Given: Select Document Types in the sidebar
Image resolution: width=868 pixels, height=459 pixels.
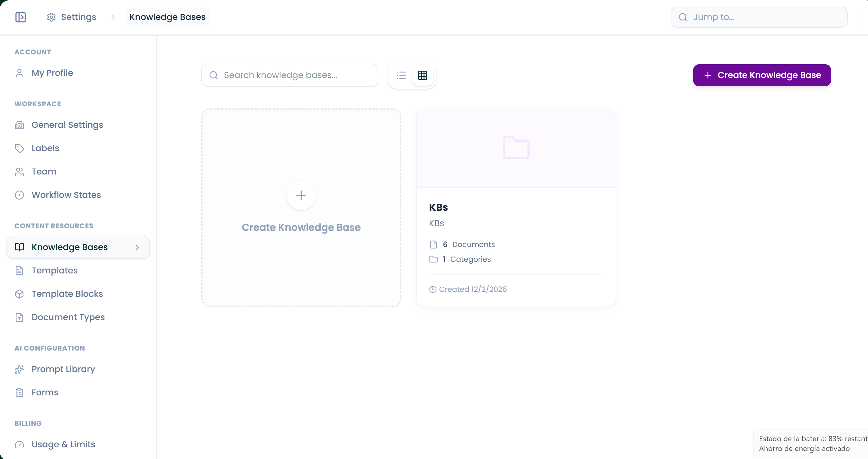Looking at the screenshot, I should point(68,317).
